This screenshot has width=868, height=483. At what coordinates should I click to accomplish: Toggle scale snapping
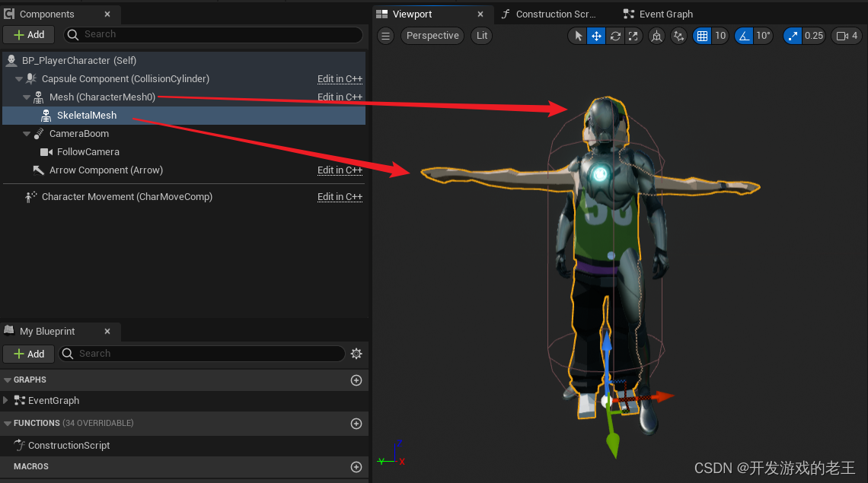point(793,36)
